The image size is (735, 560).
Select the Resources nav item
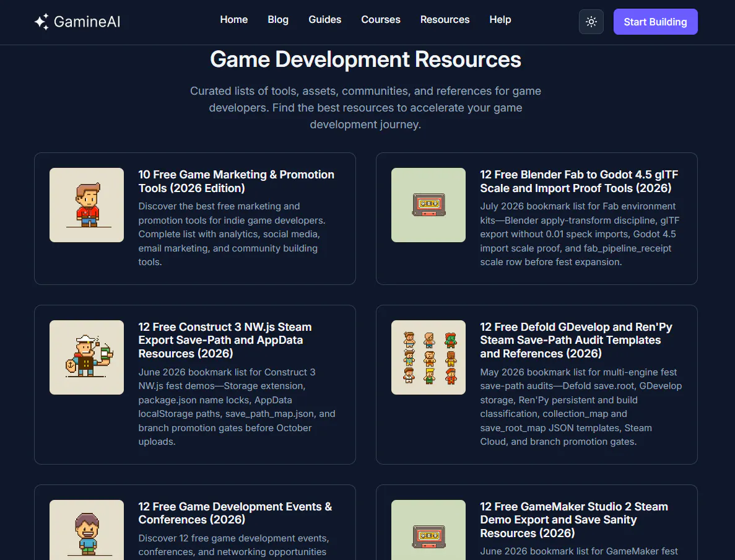click(x=445, y=20)
